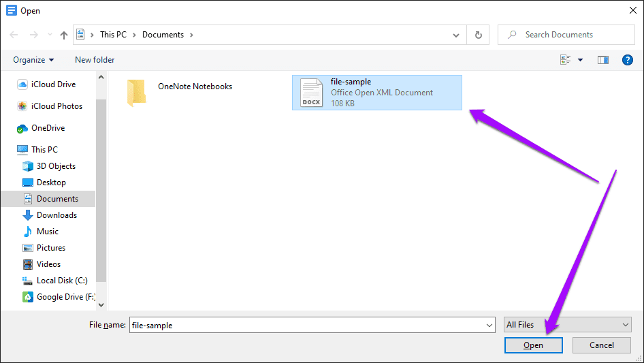
Task: Click the Local Disk drive icon
Action: coord(27,281)
